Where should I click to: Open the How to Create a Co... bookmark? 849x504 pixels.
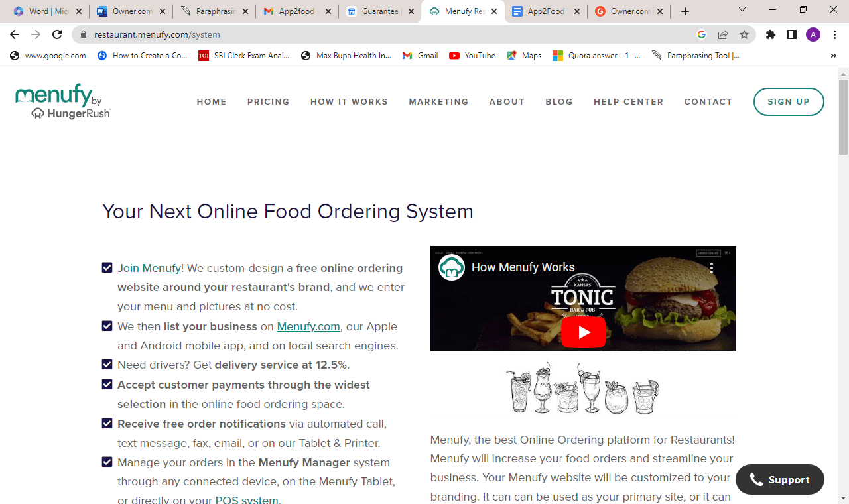point(143,56)
